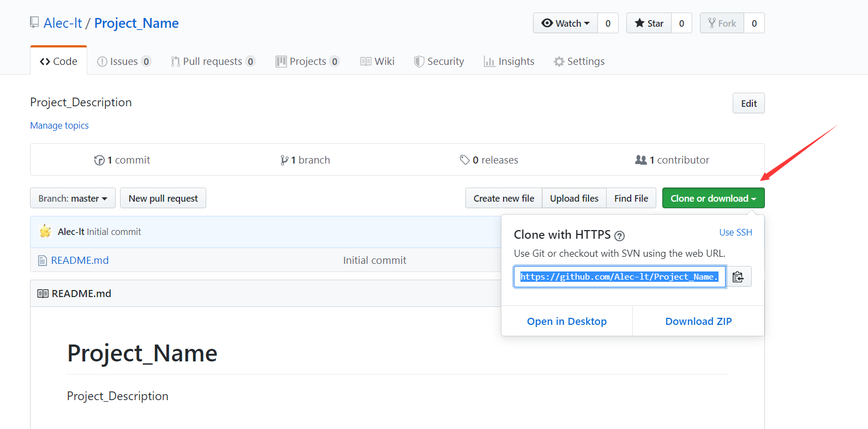Open the Watch dropdown
Viewport: 868px width, 429px height.
click(x=565, y=23)
